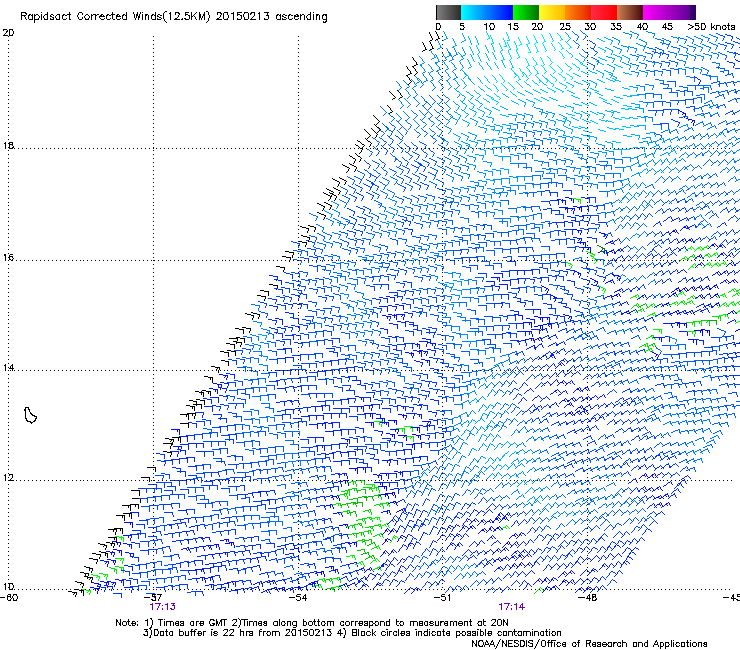
Task: Click the yellow 20-25 knots legend band
Action: point(552,12)
